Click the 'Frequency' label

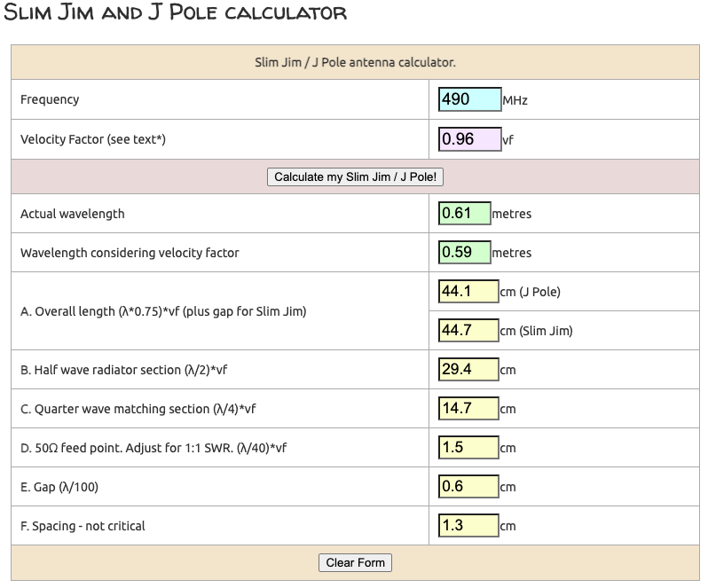[50, 99]
